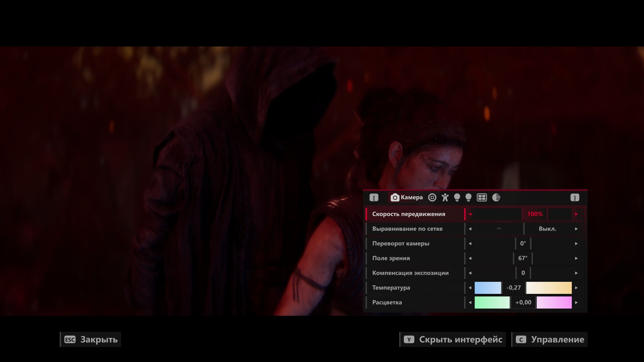
Task: Select the Поле зрения row label
Action: click(391, 258)
